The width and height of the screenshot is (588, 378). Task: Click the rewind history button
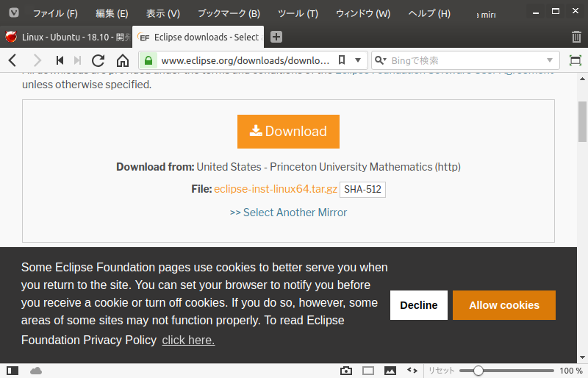tap(60, 60)
